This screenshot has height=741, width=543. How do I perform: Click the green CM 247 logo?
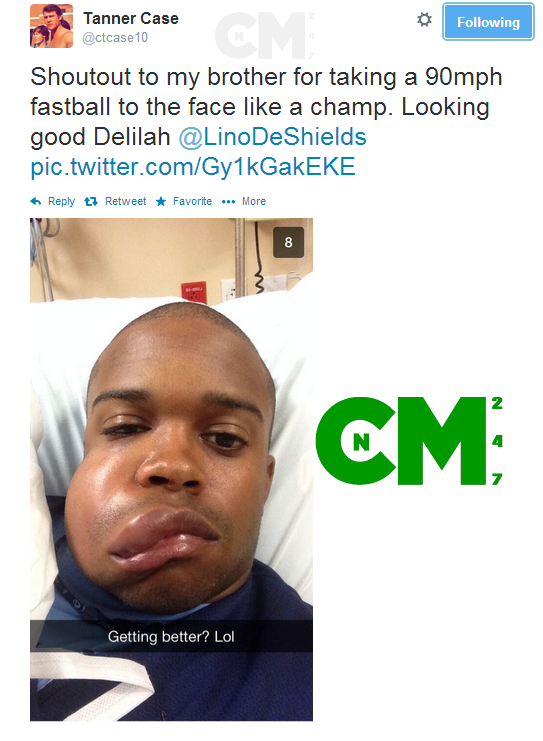coord(409,441)
